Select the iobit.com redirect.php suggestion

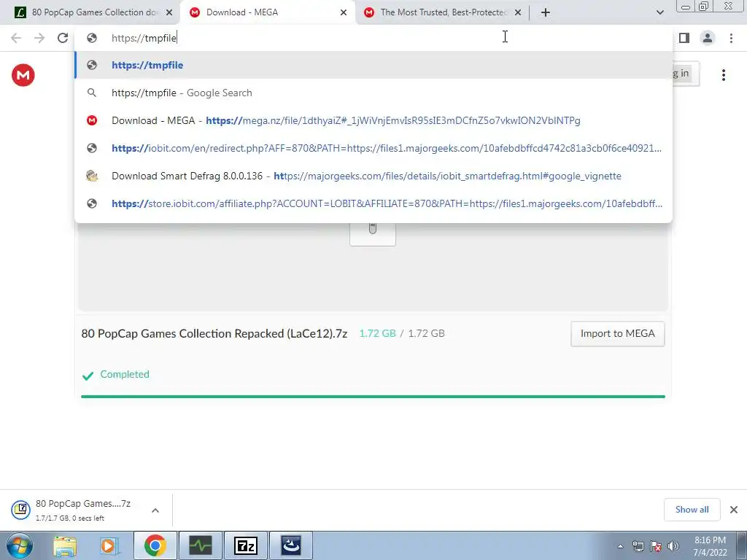(373, 148)
